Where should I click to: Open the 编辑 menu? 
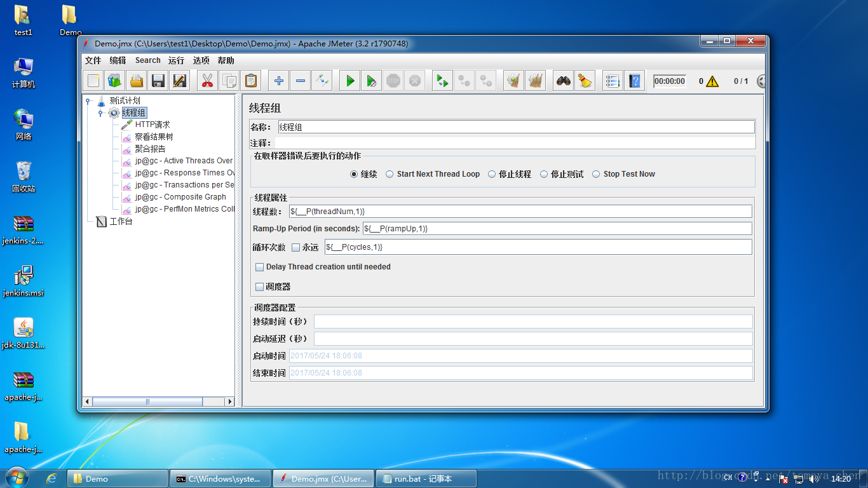coord(118,60)
